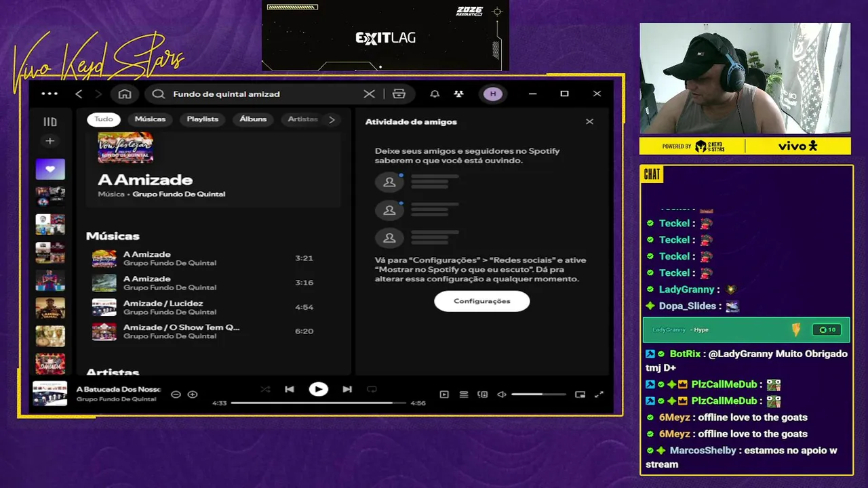Select the Álbuns filter chip
The image size is (868, 488).
[x=253, y=119]
